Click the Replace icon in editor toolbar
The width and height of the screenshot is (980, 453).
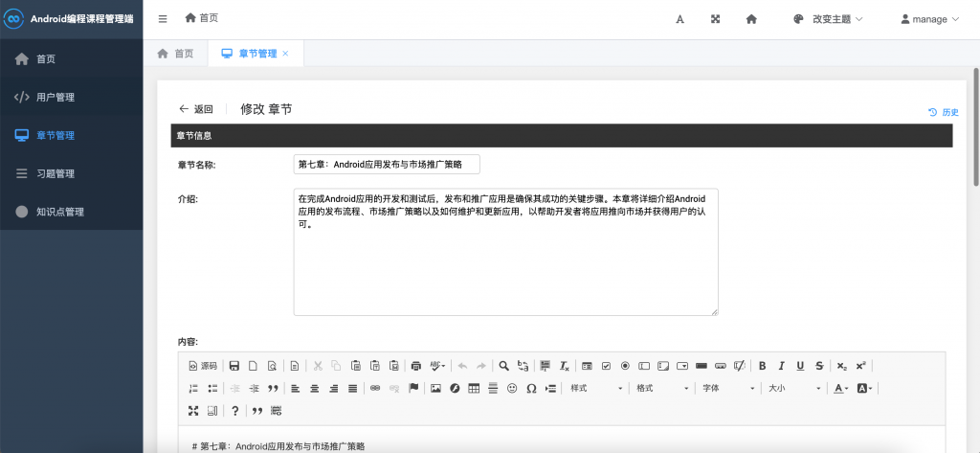523,366
